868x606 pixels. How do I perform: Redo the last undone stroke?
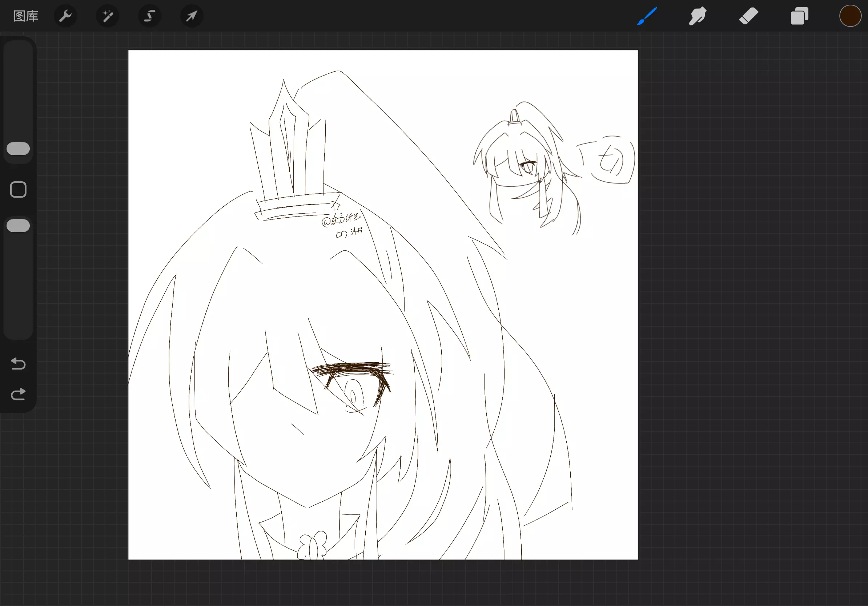18,395
